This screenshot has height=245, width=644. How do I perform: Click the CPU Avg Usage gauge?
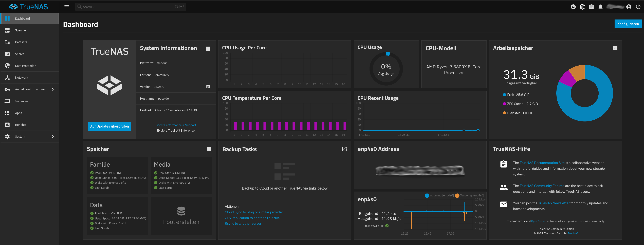coord(386,69)
